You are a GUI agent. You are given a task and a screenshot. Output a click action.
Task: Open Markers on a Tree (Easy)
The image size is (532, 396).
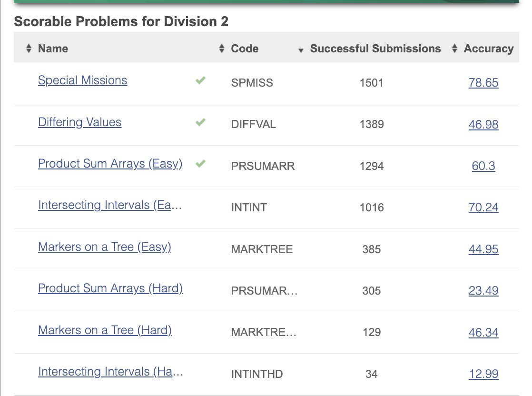click(x=105, y=247)
